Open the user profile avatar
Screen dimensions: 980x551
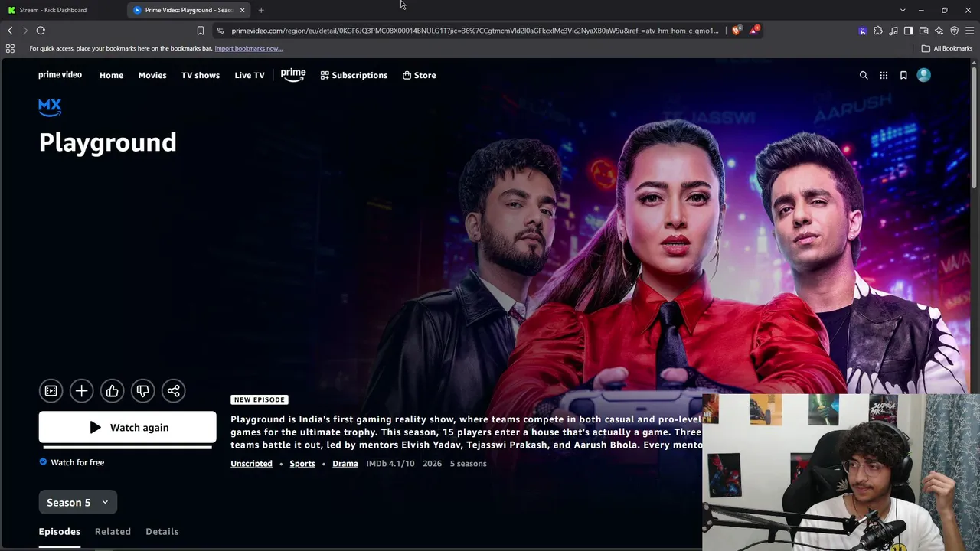[x=924, y=75]
